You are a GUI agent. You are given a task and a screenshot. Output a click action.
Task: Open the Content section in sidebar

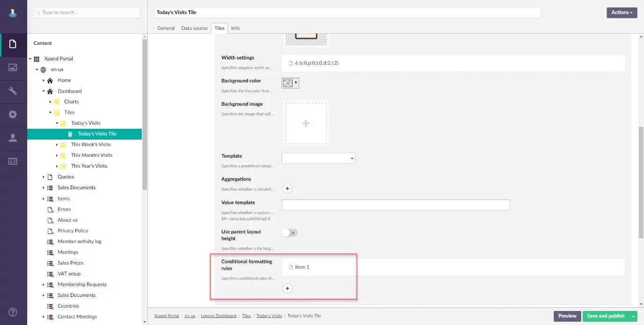click(13, 44)
